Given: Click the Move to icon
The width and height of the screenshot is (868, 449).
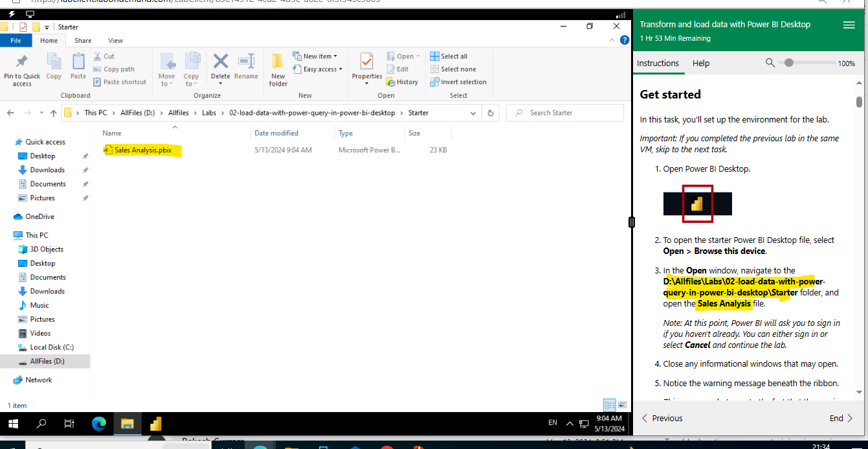Looking at the screenshot, I should (x=167, y=62).
